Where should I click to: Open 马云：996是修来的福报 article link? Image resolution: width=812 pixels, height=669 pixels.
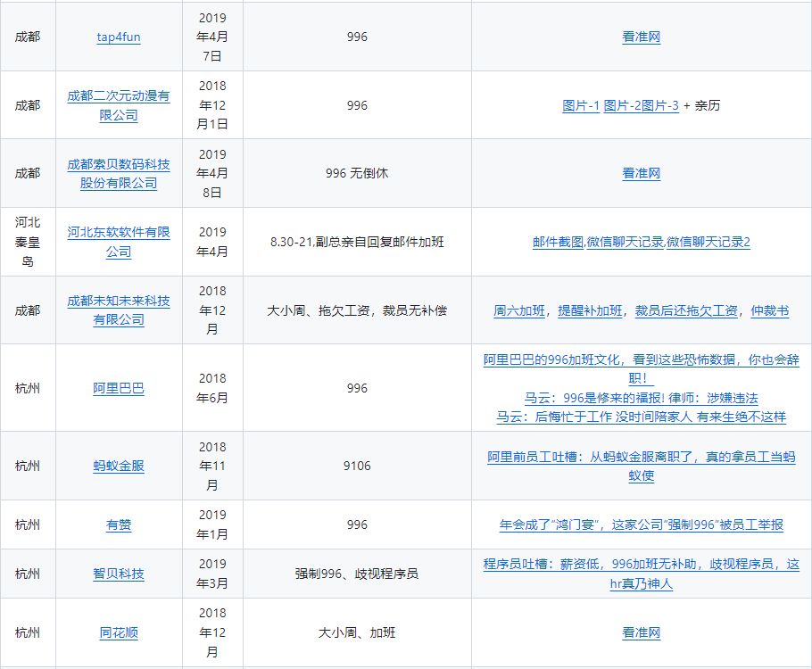point(641,398)
